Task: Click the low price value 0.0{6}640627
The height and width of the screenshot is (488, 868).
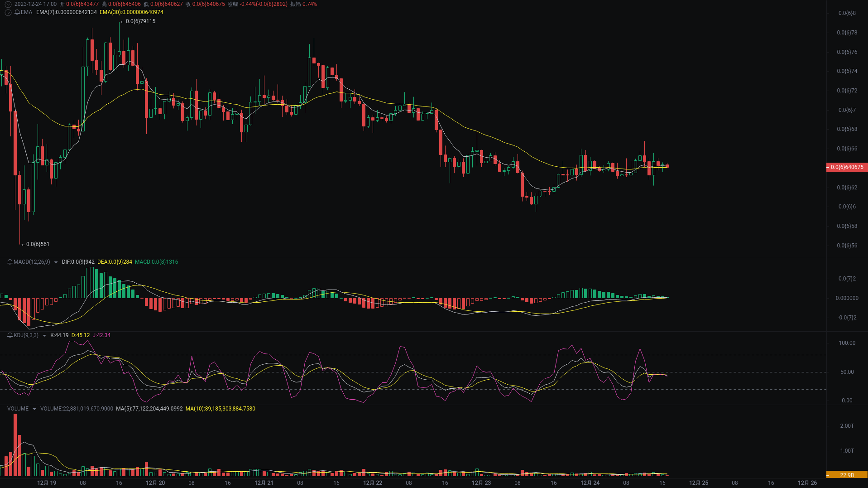Action: point(167,4)
